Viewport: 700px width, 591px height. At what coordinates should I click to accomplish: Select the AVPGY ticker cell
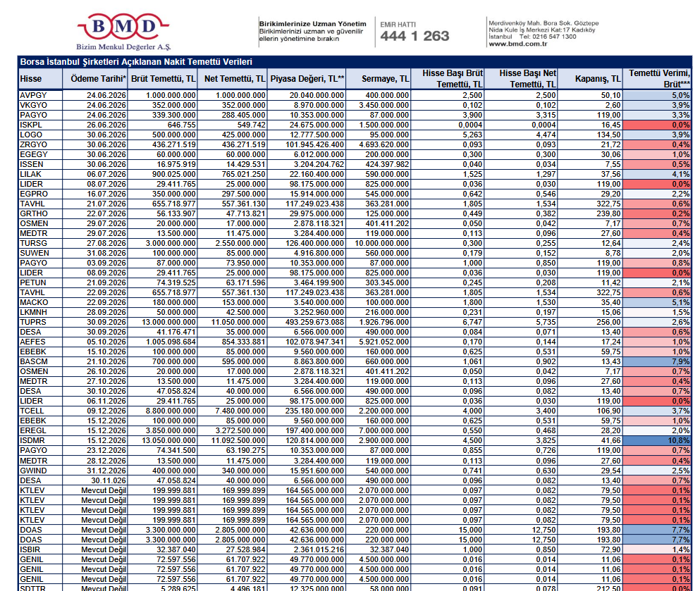point(34,95)
